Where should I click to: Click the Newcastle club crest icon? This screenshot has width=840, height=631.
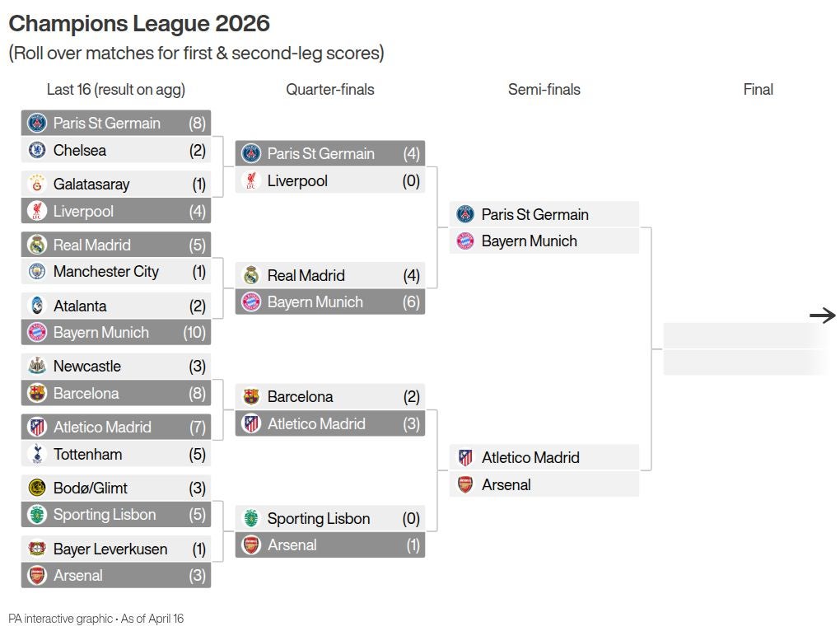pos(37,366)
